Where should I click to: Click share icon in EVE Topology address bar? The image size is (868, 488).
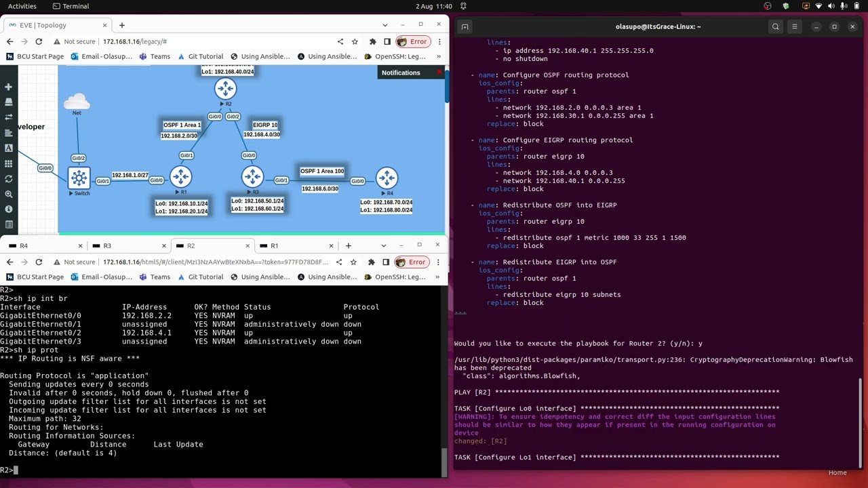tap(340, 41)
